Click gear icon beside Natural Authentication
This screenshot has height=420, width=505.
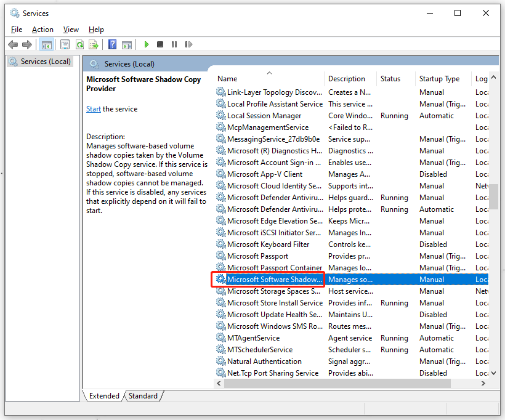[220, 361]
